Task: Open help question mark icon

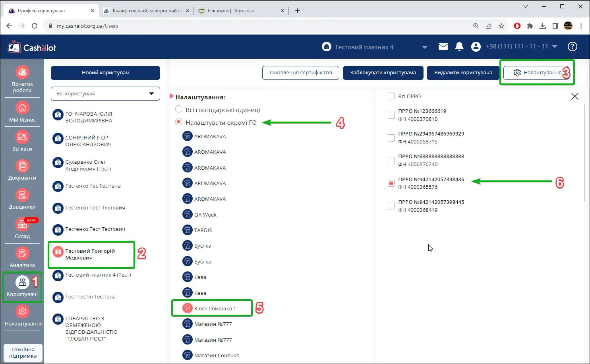Action: 572,46
